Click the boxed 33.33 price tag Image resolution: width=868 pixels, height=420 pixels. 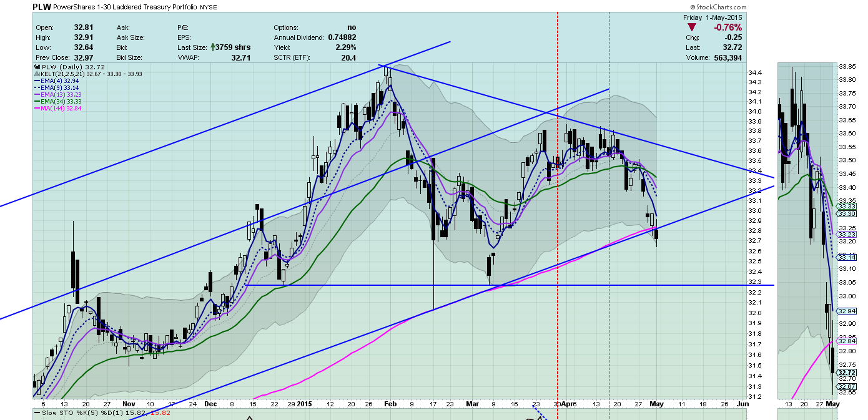pos(847,206)
